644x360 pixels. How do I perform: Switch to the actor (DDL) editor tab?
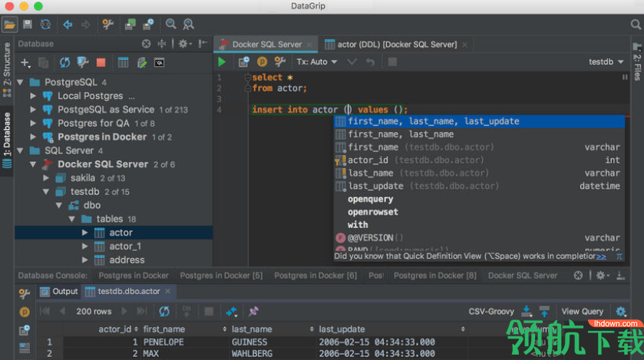pos(396,45)
